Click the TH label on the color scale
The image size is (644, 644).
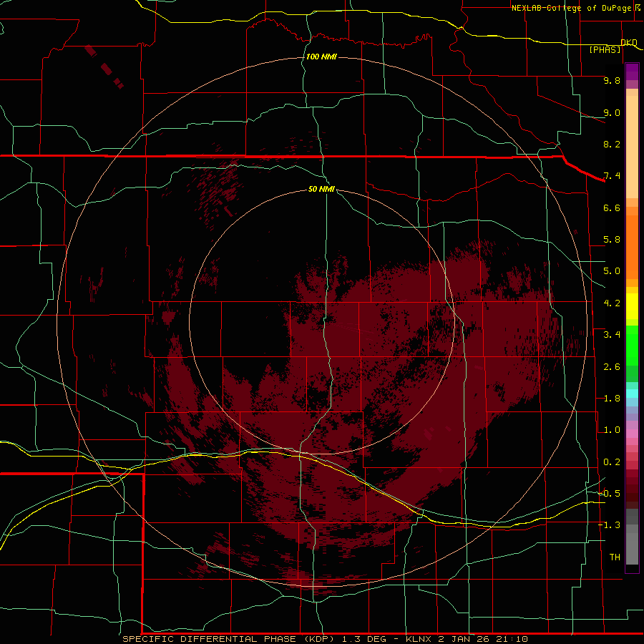coord(615,557)
